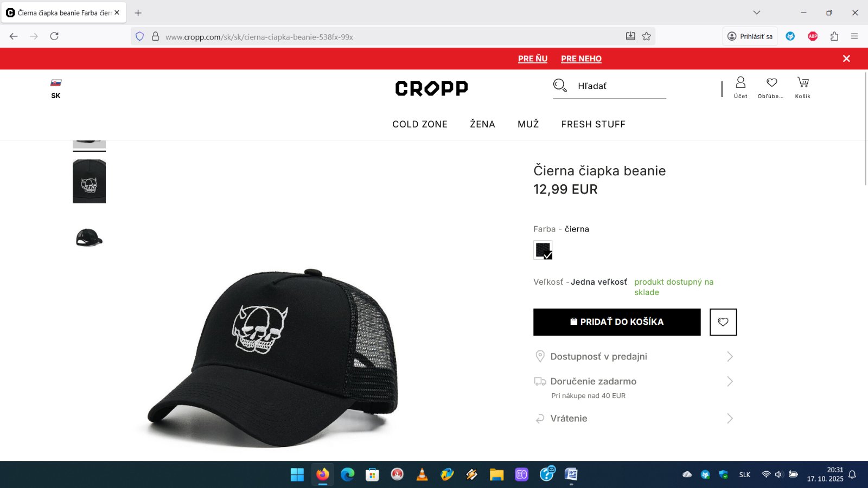Open the FRESH STUFF menu

[x=593, y=124]
